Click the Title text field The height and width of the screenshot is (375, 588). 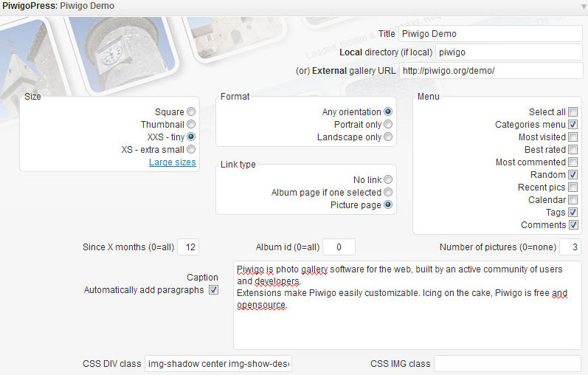pos(491,34)
